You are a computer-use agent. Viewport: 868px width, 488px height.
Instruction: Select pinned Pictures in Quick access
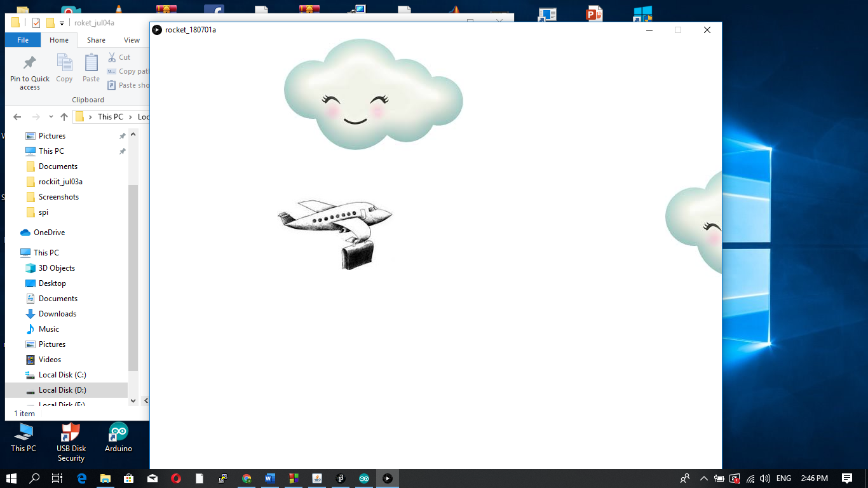point(52,136)
